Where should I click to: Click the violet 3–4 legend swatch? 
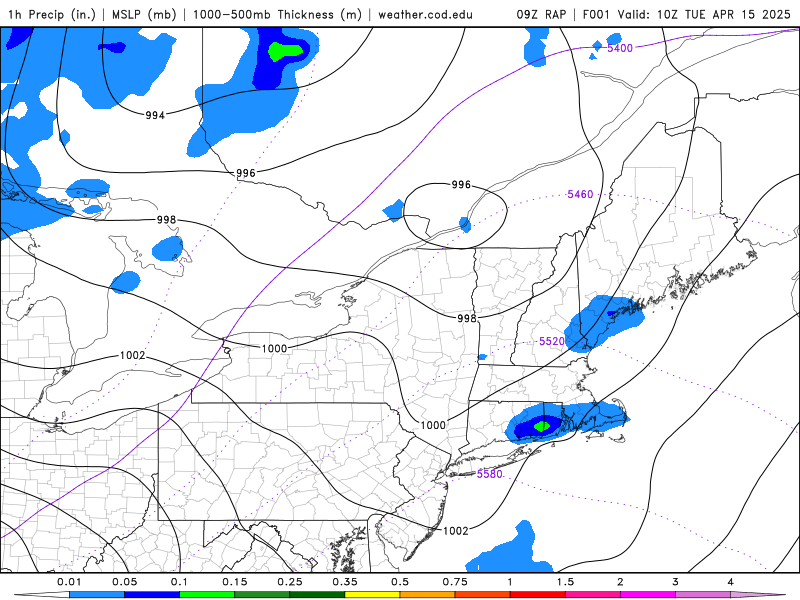(x=703, y=595)
